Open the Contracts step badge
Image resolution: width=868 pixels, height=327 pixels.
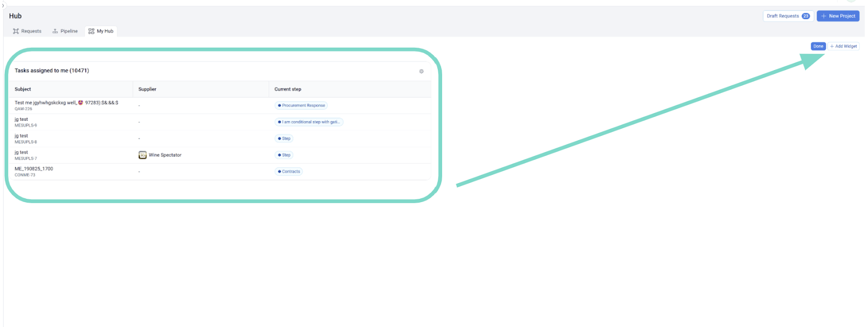[289, 172]
